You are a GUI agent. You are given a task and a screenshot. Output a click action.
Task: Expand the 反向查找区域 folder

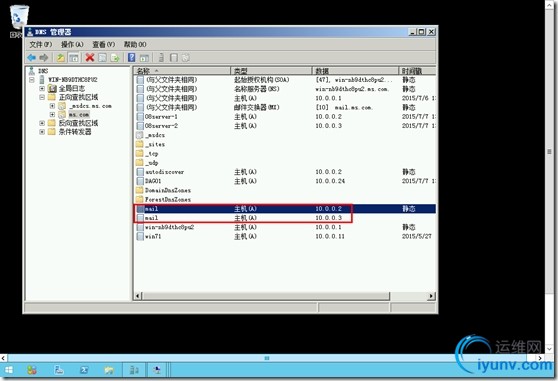click(42, 123)
